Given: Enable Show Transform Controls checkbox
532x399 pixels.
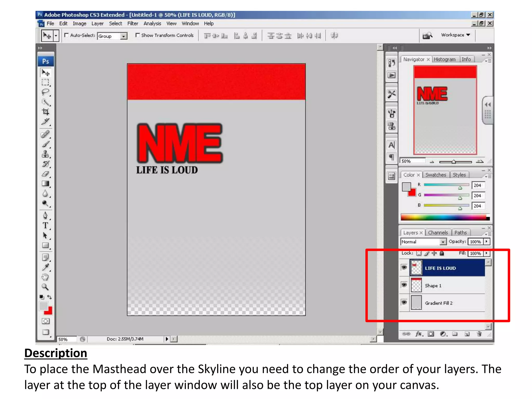Looking at the screenshot, I should click(x=137, y=35).
